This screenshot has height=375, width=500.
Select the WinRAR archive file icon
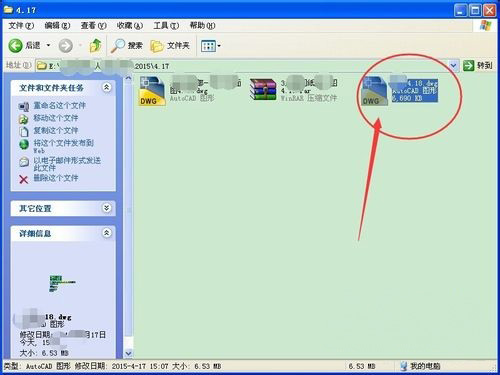coord(263,90)
